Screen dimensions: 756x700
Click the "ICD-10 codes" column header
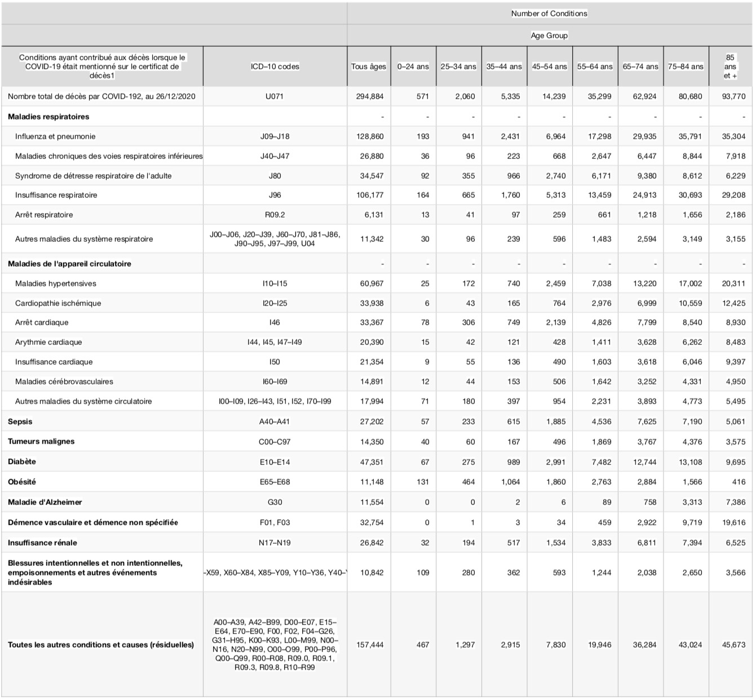275,67
